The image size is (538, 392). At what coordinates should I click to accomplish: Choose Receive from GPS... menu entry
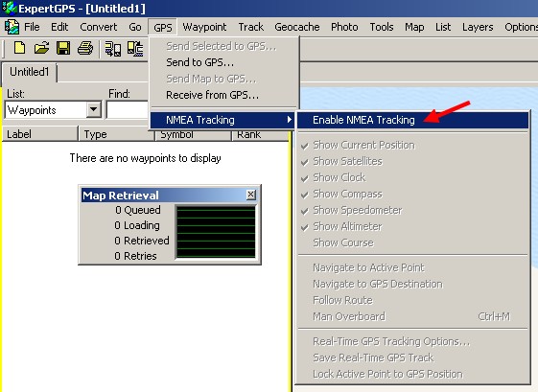coord(223,95)
